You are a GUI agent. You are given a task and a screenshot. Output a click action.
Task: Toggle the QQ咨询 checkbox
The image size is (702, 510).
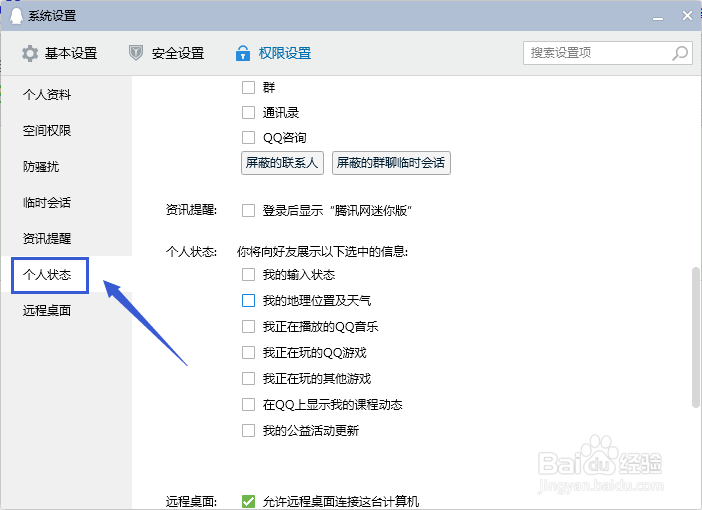[x=248, y=137]
